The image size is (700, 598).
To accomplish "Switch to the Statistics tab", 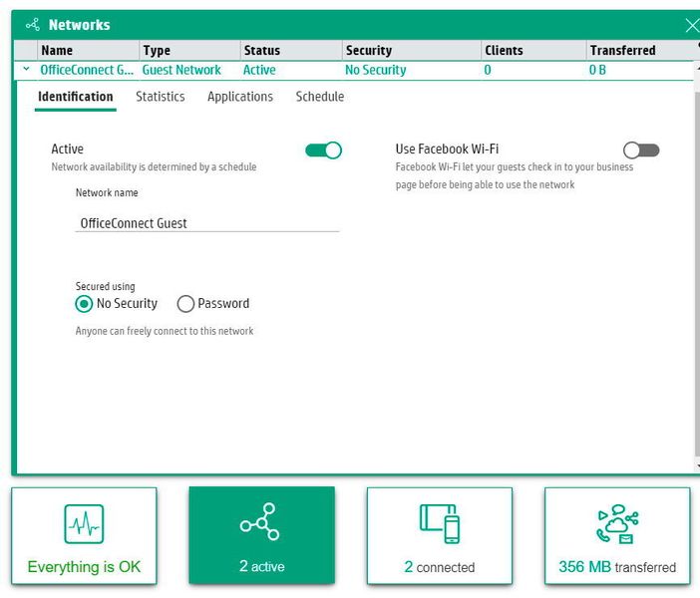I will pos(161,97).
